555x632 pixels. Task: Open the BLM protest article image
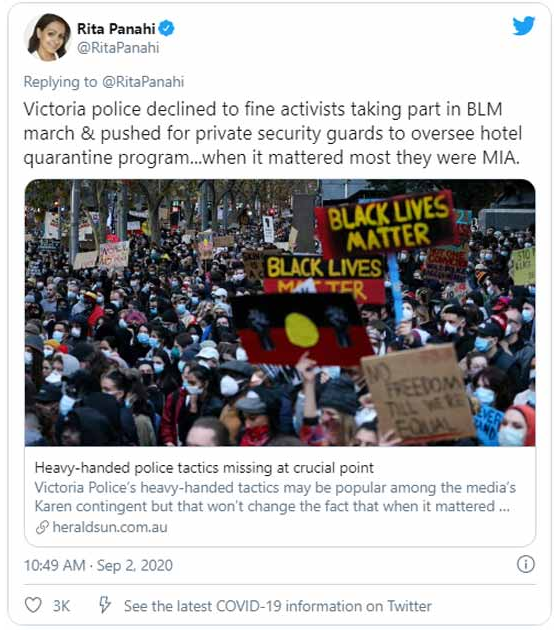(280, 313)
